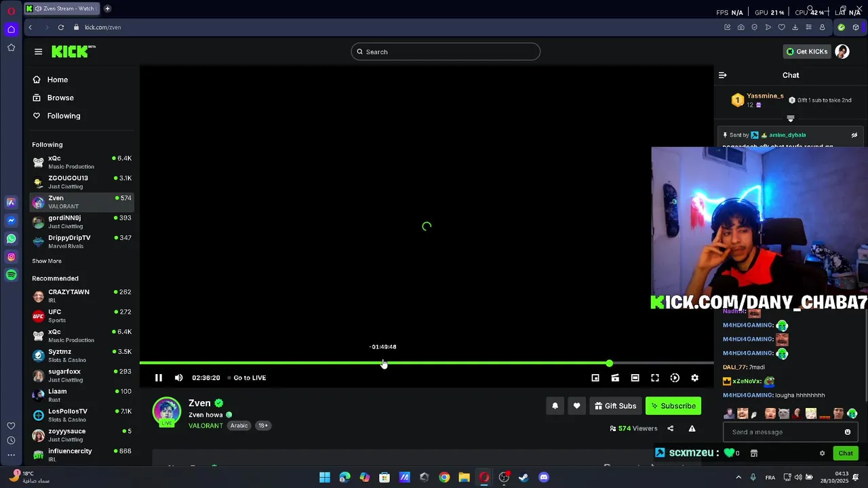
Task: Open Following in sidebar
Action: coord(82,116)
